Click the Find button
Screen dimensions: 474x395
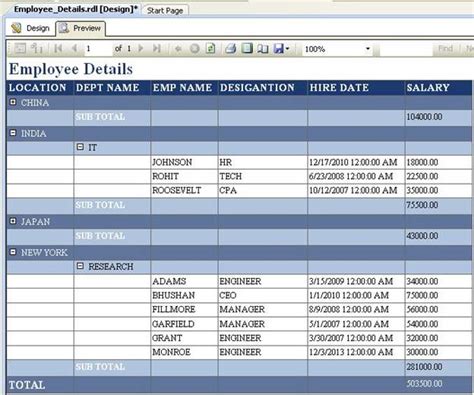pyautogui.click(x=445, y=49)
